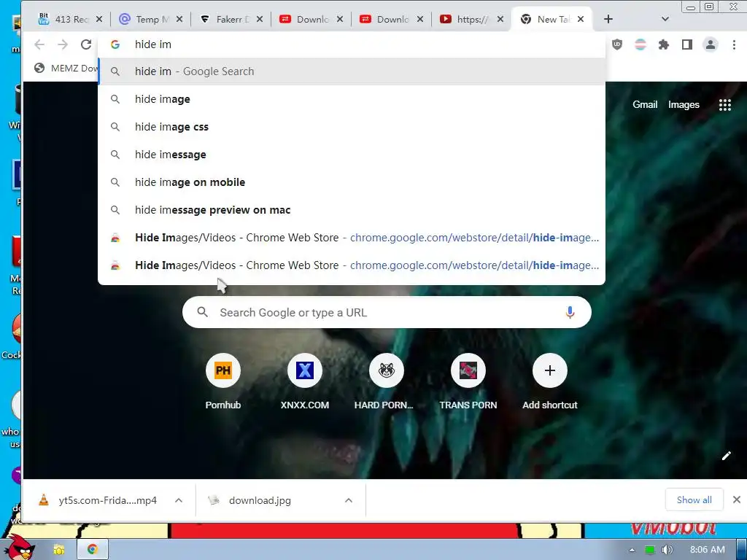Open the tab search dropdown arrow
747x560 pixels.
point(665,19)
